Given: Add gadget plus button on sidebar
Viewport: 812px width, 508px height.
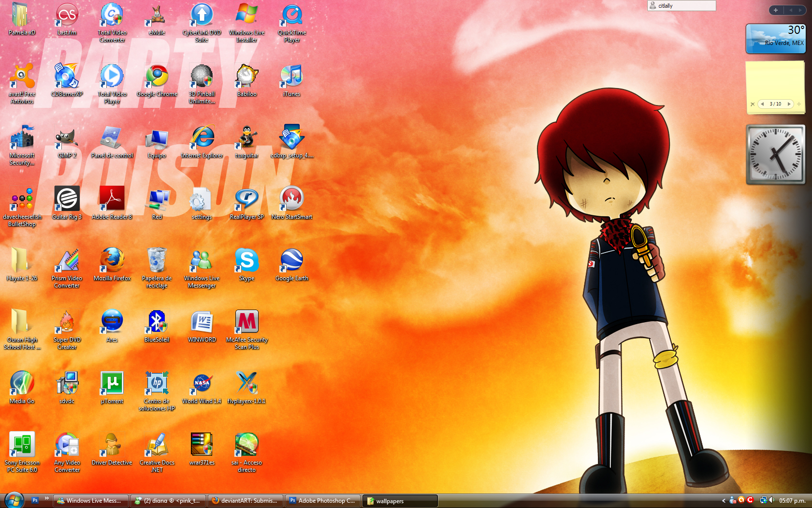Looking at the screenshot, I should coord(776,10).
